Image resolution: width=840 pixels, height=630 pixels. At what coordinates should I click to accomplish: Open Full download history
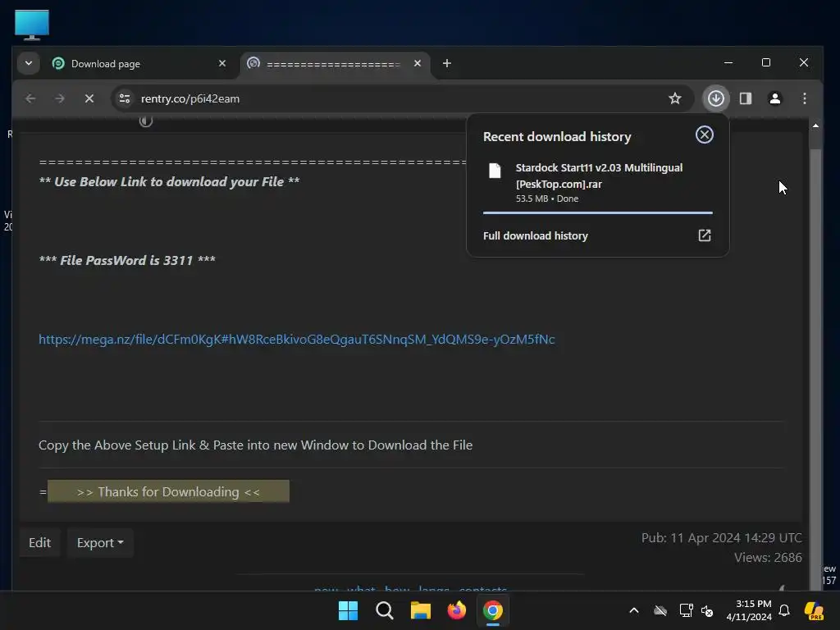click(598, 235)
